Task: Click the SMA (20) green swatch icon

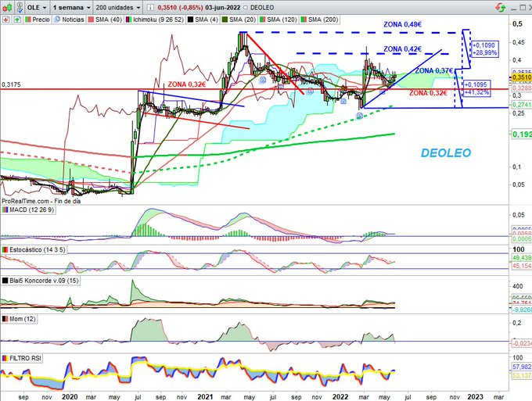Action: click(x=225, y=20)
